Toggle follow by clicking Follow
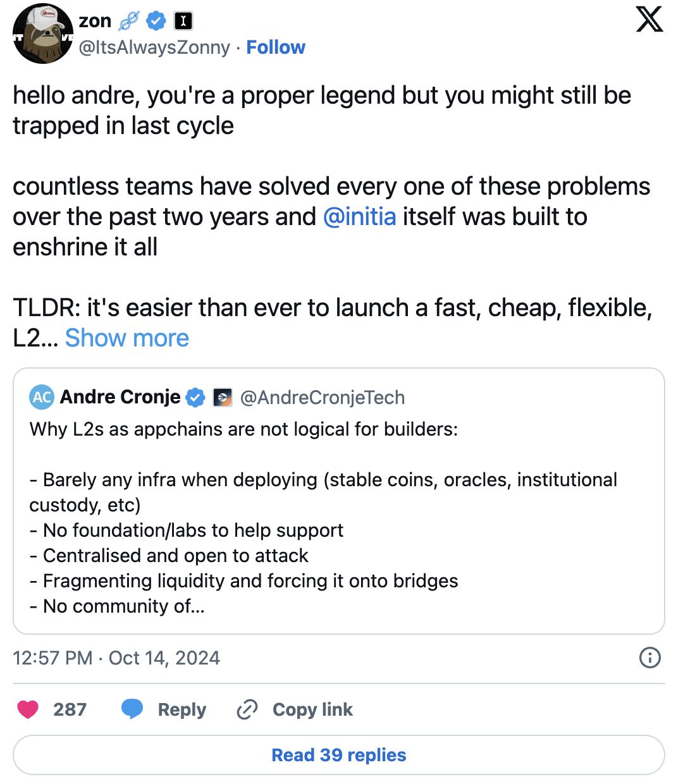Screen dimensions: 683x784 pyautogui.click(x=276, y=47)
